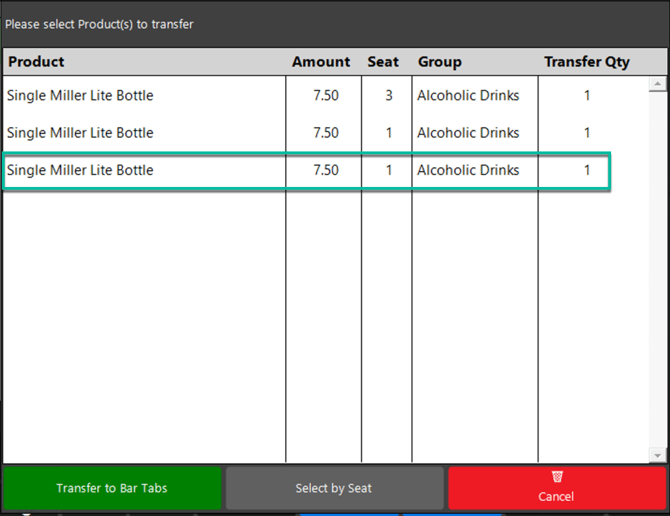Click Alcoholic Drinks group in second row
The width and height of the screenshot is (670, 516).
click(468, 133)
